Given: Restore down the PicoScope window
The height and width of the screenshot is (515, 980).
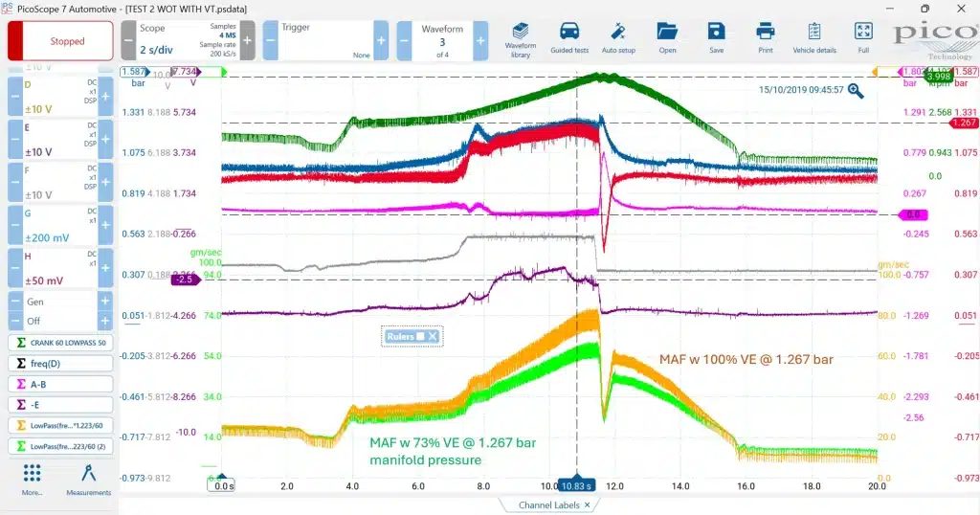Looking at the screenshot, I should 925,9.
